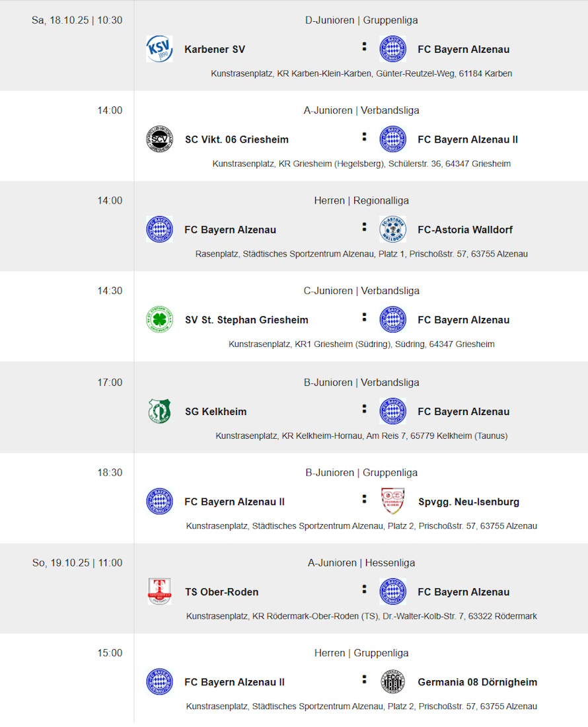The height and width of the screenshot is (727, 588).
Task: Click the SV St. Stephan Griesheim clover logo
Action: (x=159, y=320)
